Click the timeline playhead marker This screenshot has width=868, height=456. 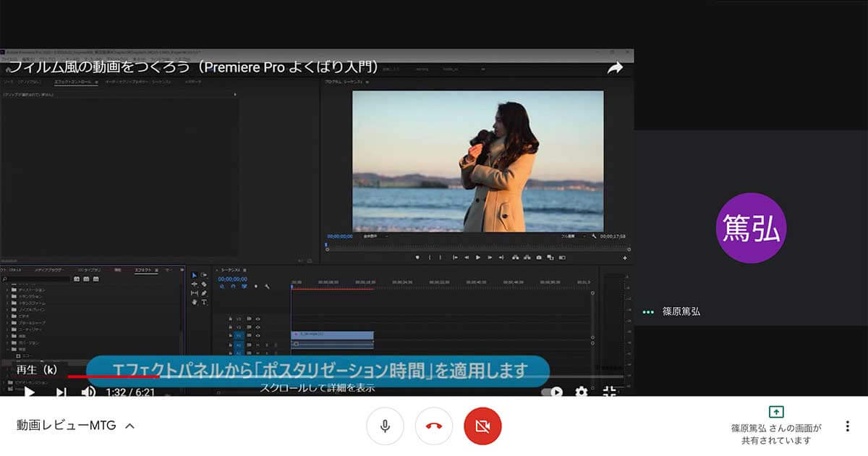coord(292,287)
